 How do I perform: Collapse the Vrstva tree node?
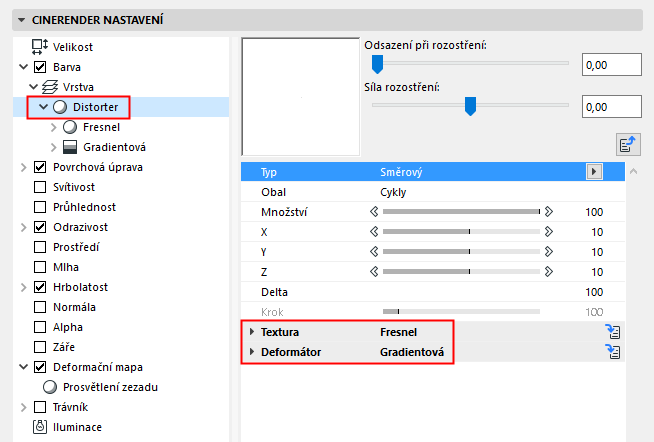[34, 87]
